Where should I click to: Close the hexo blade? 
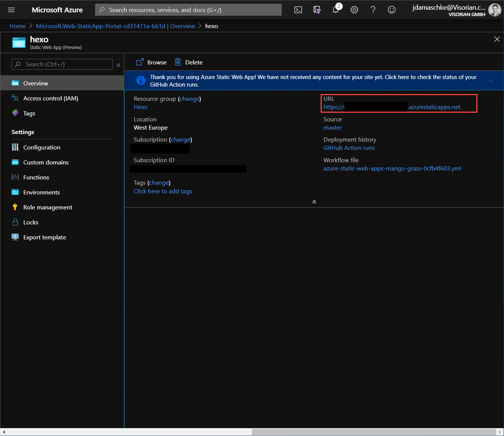tap(497, 39)
